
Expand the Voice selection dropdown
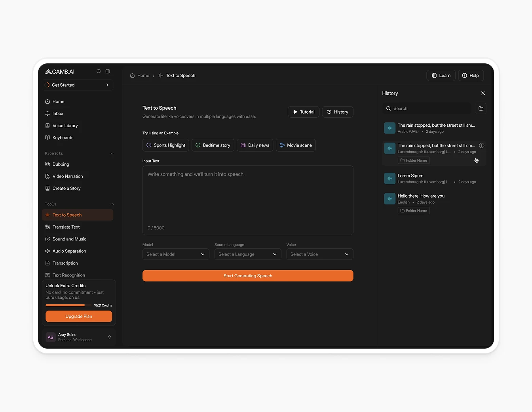(x=319, y=254)
